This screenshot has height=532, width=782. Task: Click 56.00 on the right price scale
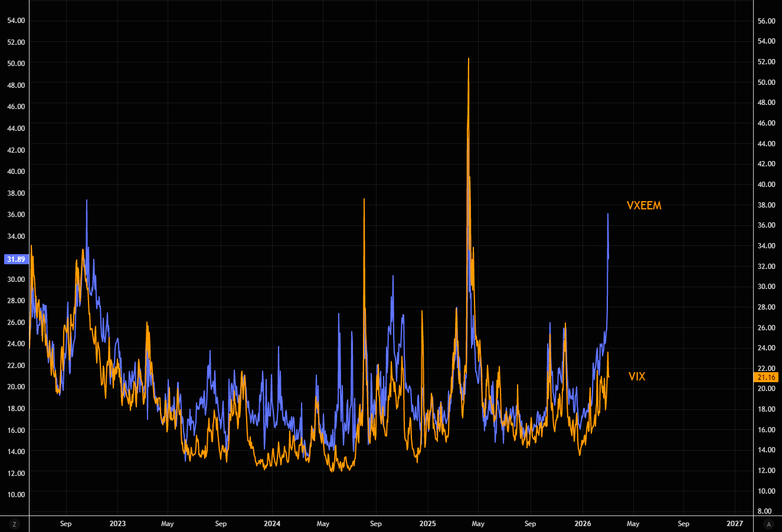(x=766, y=21)
